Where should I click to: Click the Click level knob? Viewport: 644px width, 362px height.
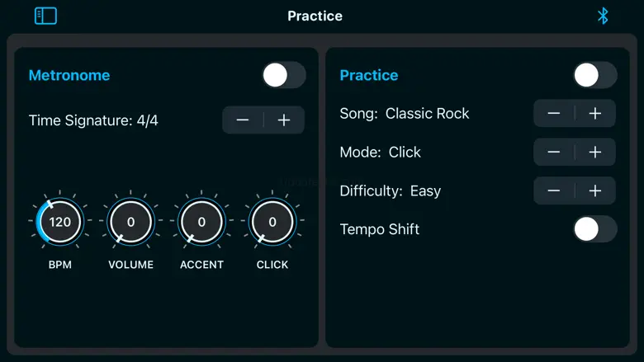(x=272, y=222)
